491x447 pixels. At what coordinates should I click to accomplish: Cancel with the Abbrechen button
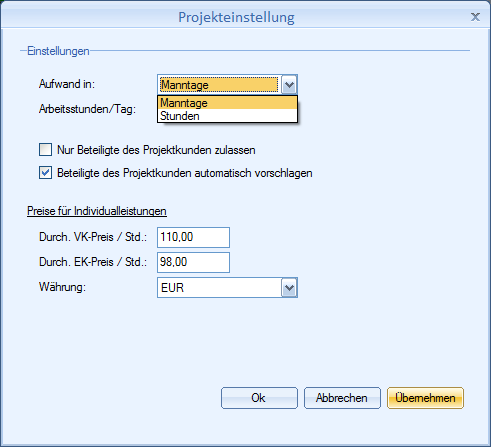(342, 398)
